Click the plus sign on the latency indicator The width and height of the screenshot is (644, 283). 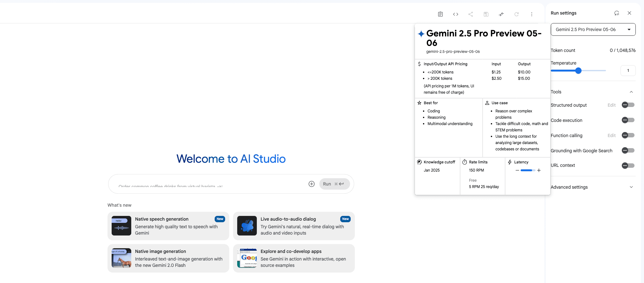[539, 170]
